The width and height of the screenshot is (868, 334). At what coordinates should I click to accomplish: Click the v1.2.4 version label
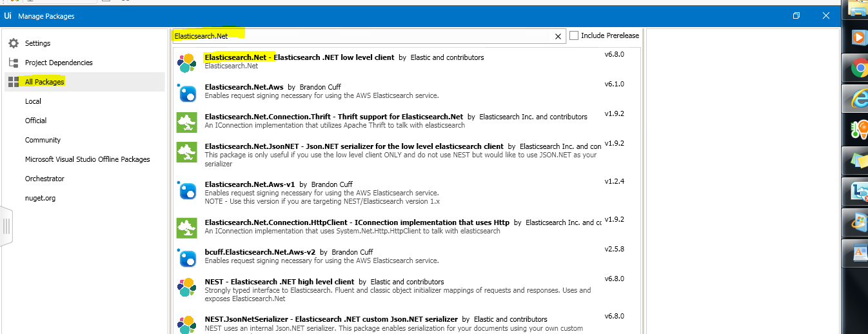614,181
